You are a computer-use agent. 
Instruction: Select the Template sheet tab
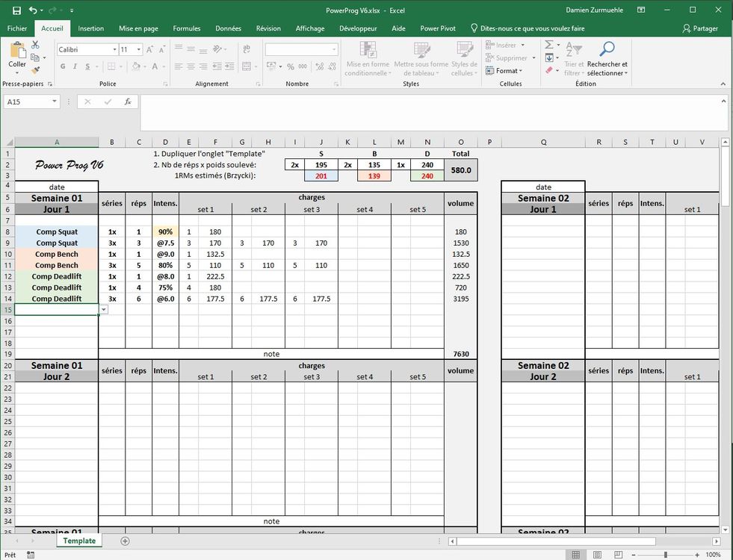[x=79, y=541]
